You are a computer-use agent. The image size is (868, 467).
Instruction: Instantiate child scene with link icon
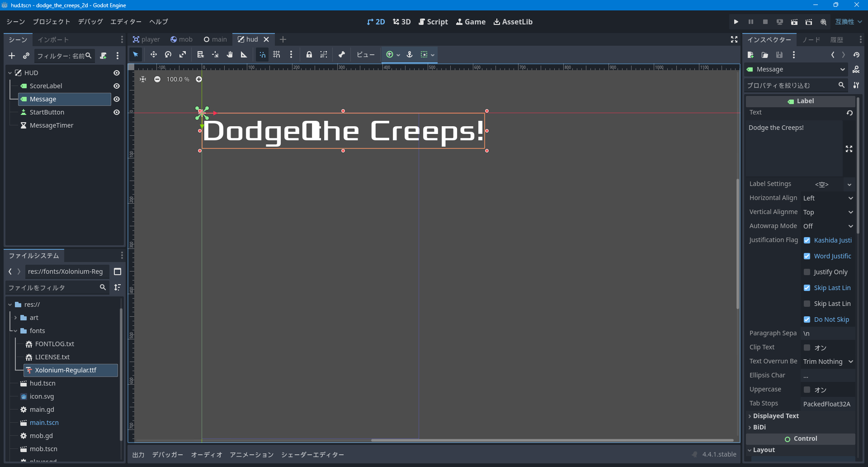click(26, 56)
